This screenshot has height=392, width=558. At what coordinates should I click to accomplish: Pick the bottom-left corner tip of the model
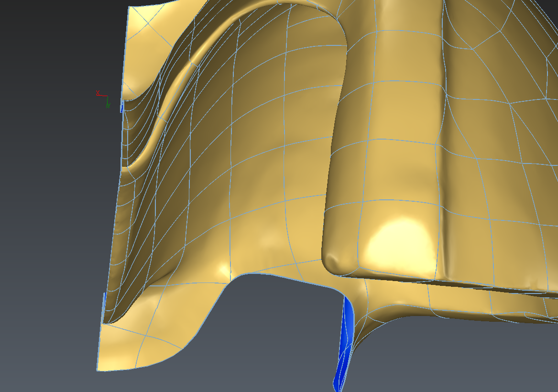pos(98,370)
